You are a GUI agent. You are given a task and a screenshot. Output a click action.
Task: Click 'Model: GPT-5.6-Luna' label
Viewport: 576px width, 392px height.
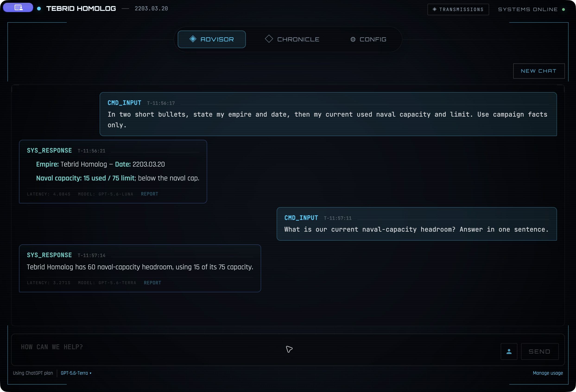(106, 194)
